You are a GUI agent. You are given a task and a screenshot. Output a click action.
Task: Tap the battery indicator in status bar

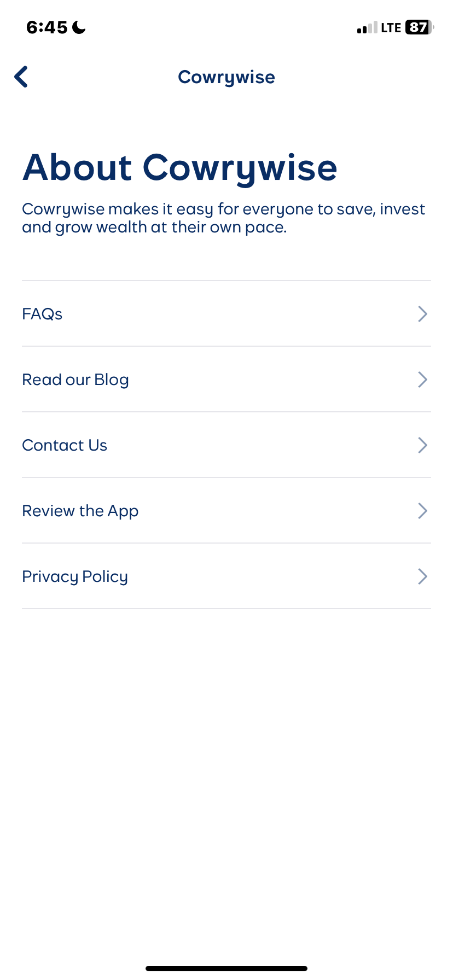419,27
